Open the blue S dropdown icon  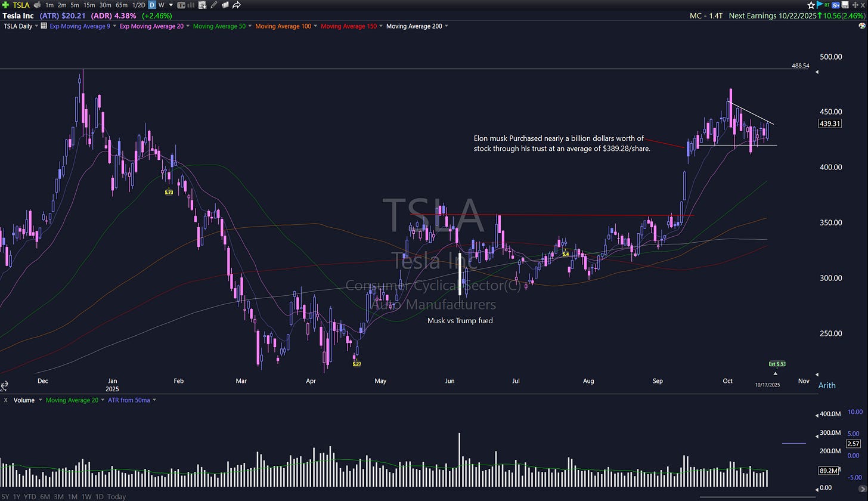point(835,5)
